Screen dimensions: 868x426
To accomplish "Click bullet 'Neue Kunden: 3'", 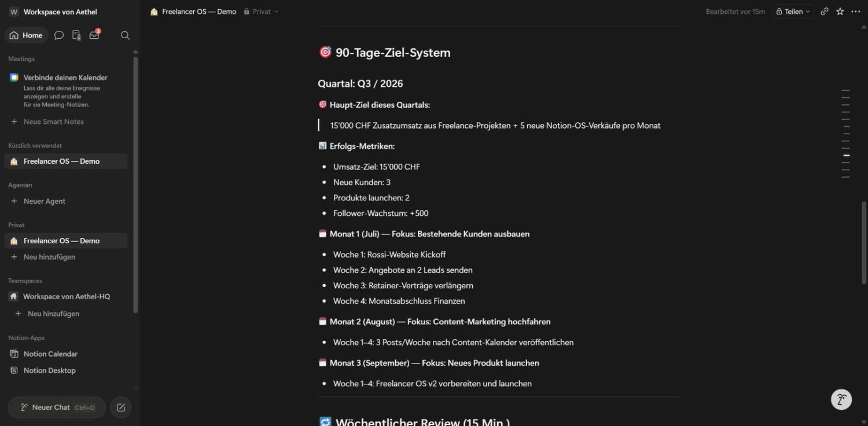I will pos(362,182).
